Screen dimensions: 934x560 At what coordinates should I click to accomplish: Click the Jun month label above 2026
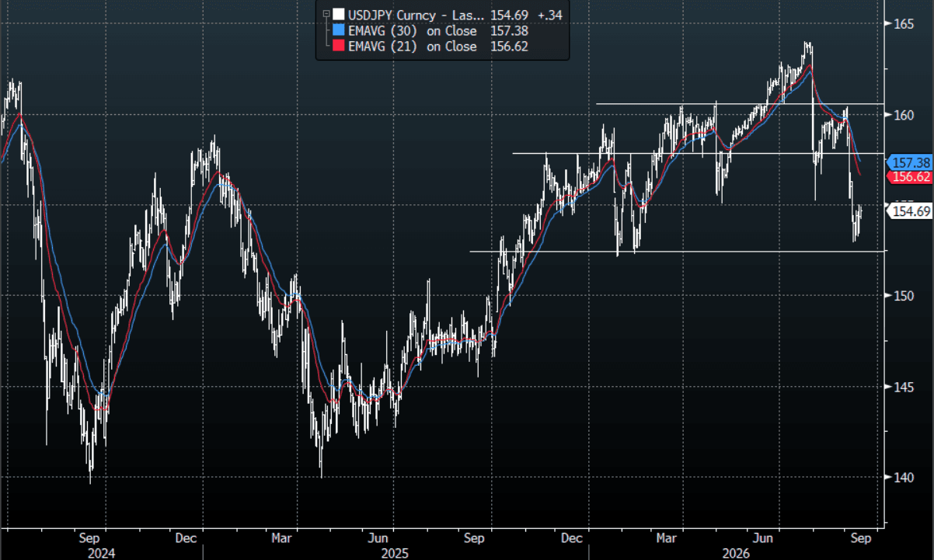(x=765, y=537)
